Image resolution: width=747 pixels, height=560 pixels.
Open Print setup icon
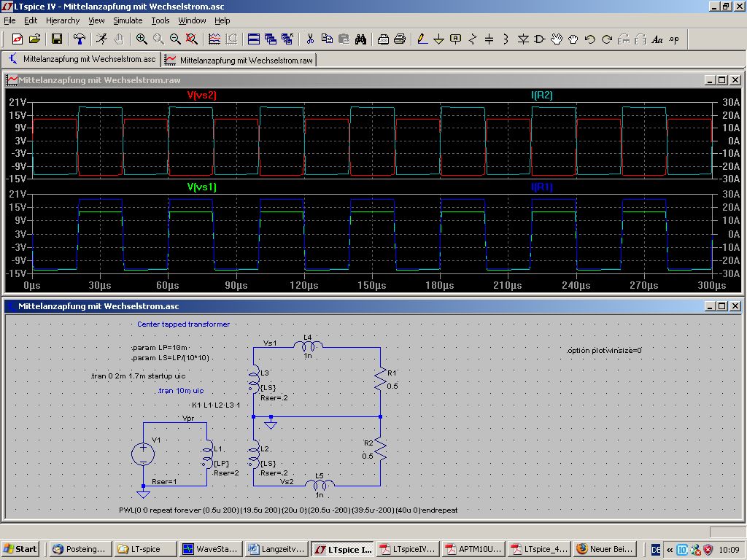pos(383,39)
